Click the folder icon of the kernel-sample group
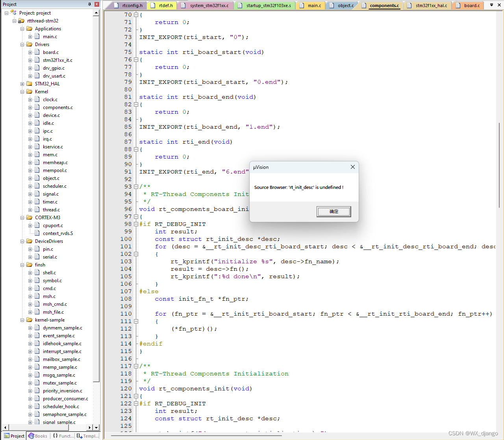This screenshot has height=440, width=504. tap(29, 320)
